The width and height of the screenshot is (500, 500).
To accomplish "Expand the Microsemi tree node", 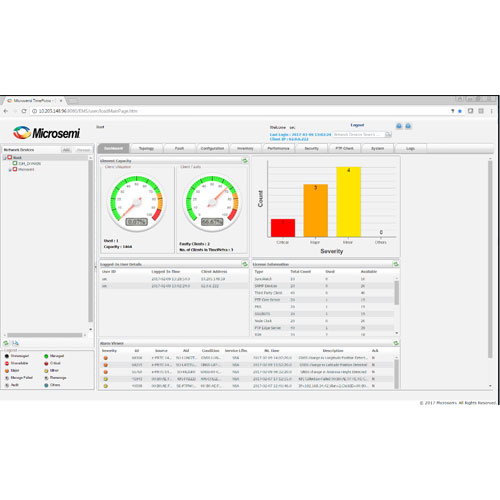I will [10, 170].
